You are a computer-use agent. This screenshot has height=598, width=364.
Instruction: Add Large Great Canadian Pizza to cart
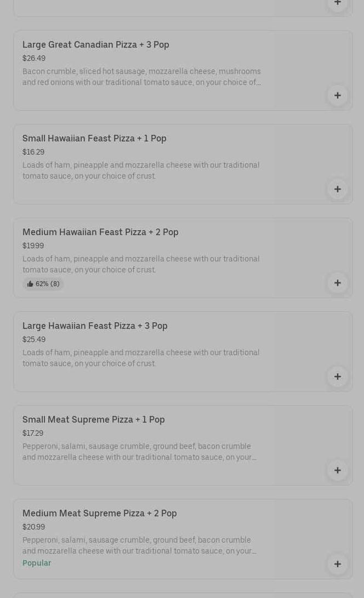337,95
